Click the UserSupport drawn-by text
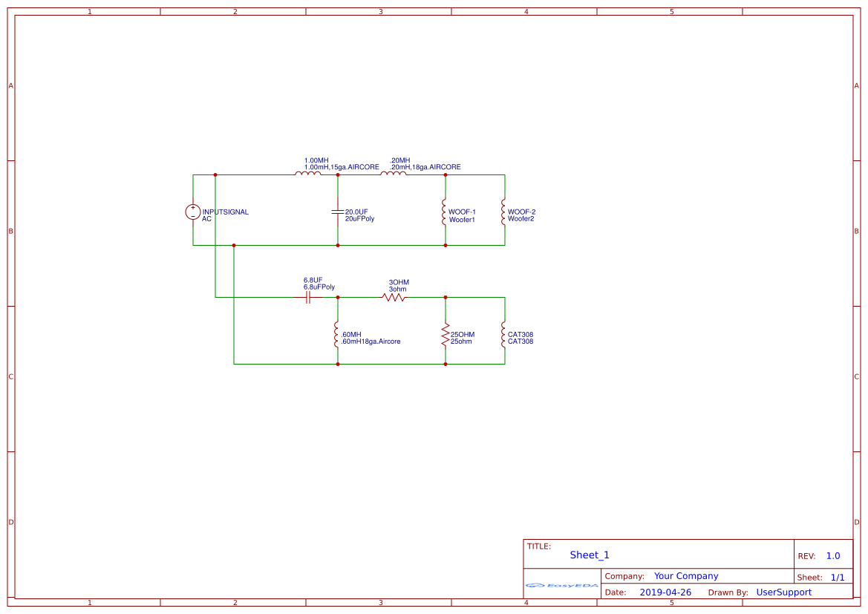868x614 pixels. (783, 592)
